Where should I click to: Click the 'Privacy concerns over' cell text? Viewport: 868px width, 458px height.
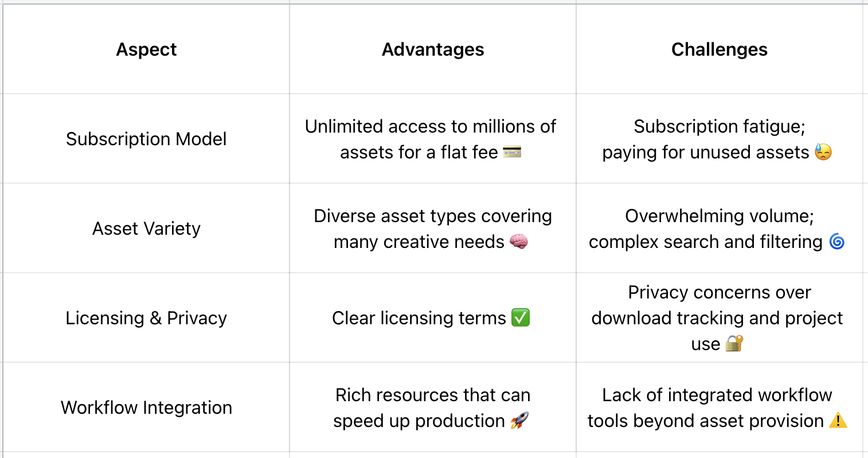(719, 293)
